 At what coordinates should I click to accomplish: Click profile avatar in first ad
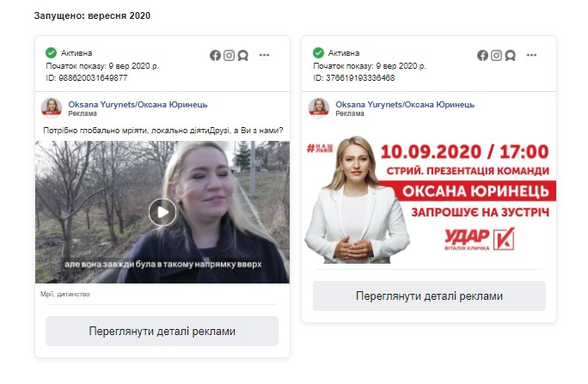click(x=52, y=108)
